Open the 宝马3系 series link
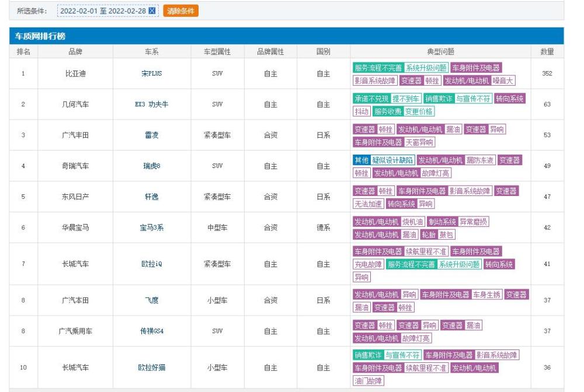The image size is (584, 392). click(x=152, y=228)
